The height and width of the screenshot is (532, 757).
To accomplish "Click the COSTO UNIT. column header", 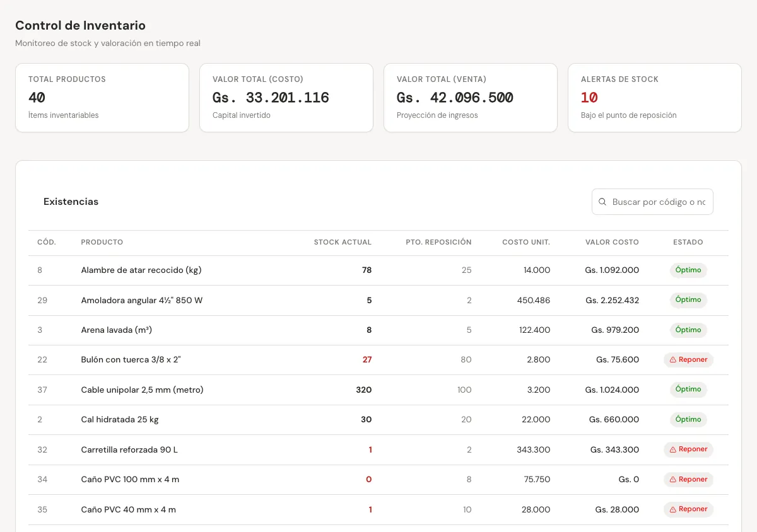I will pyautogui.click(x=526, y=242).
